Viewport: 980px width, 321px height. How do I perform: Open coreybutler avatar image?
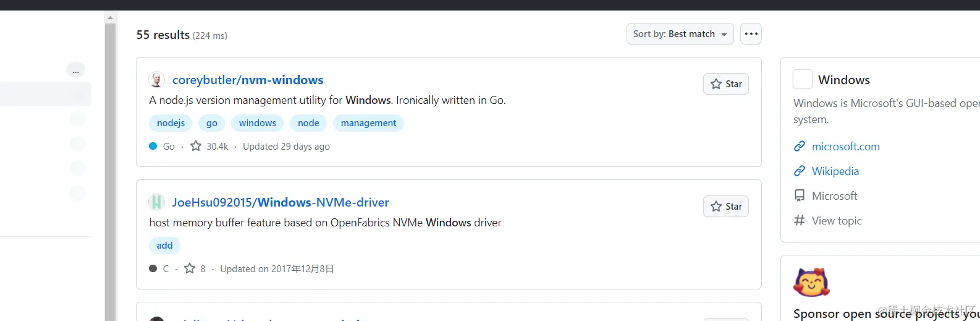(x=156, y=80)
